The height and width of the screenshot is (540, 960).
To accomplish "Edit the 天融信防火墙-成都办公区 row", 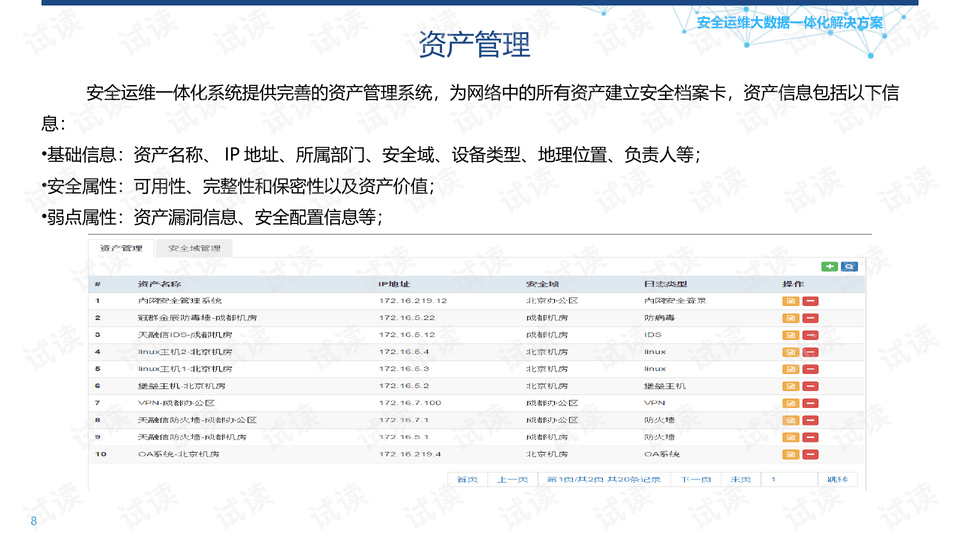I will (790, 421).
